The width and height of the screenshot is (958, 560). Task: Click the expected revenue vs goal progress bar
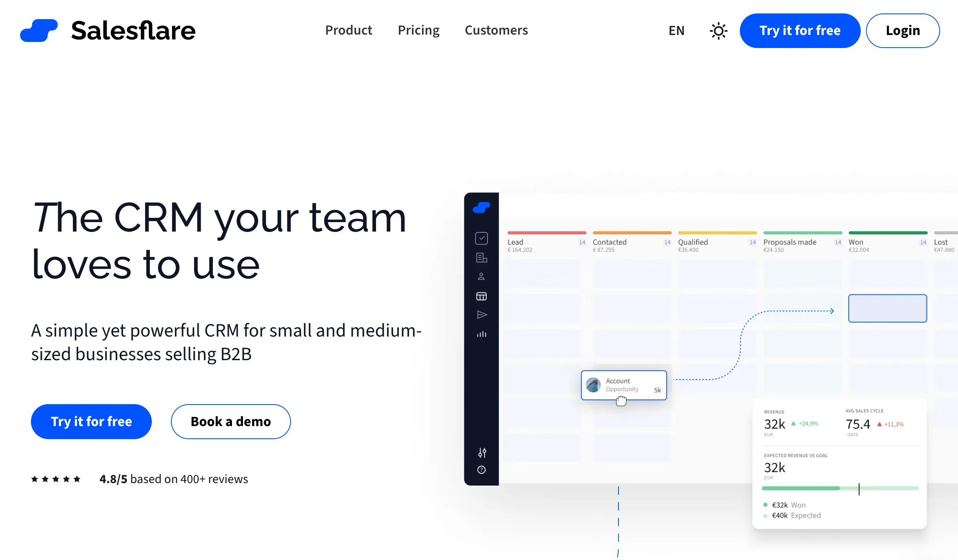pyautogui.click(x=840, y=488)
